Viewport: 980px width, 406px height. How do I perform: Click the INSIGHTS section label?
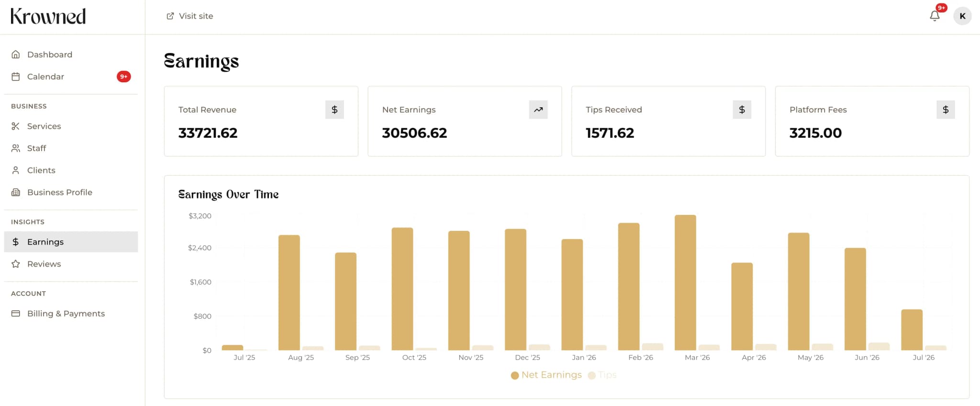point(28,222)
